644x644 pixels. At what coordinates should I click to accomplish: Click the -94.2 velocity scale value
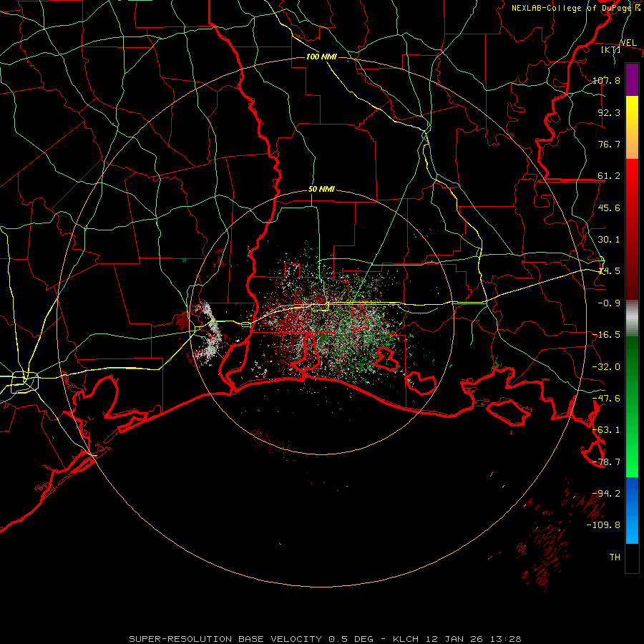tap(606, 494)
